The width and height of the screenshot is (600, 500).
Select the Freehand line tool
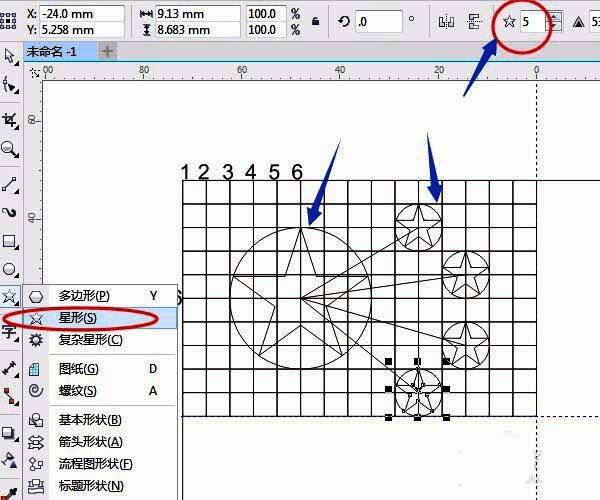point(10,183)
